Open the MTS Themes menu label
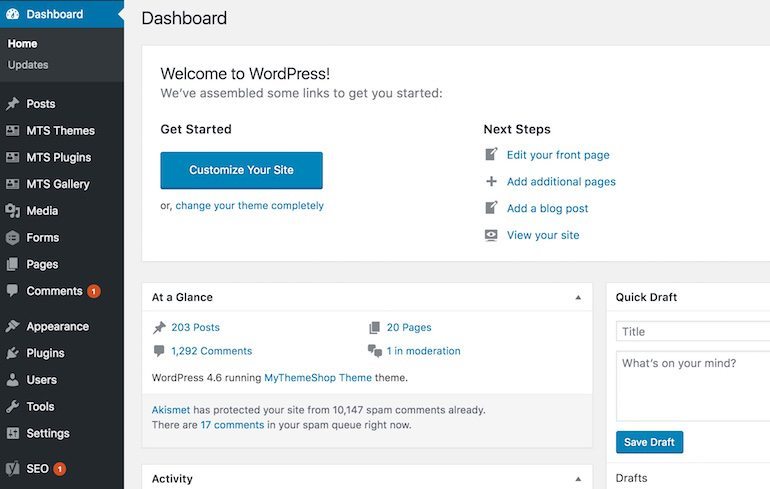 click(60, 131)
